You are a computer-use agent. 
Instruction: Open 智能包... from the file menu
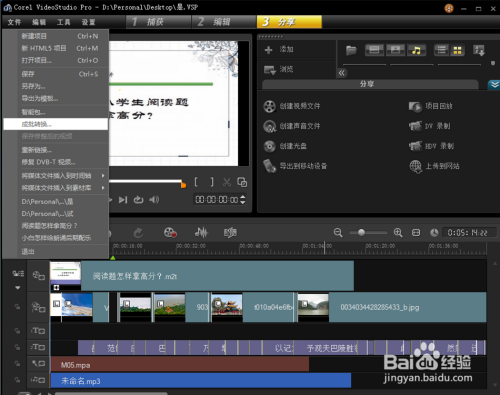tap(56, 112)
